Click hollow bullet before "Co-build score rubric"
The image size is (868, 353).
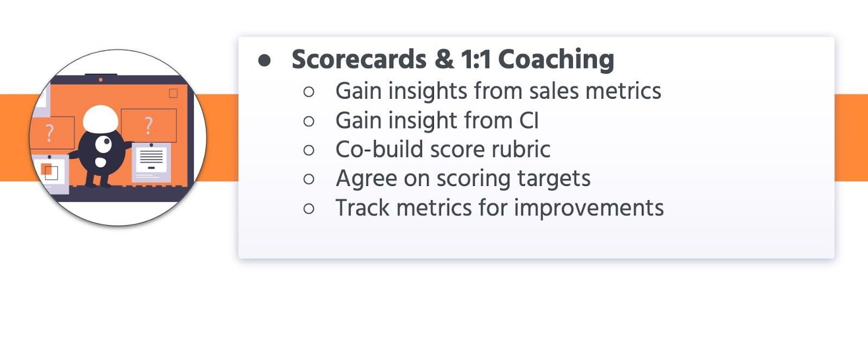pyautogui.click(x=309, y=150)
